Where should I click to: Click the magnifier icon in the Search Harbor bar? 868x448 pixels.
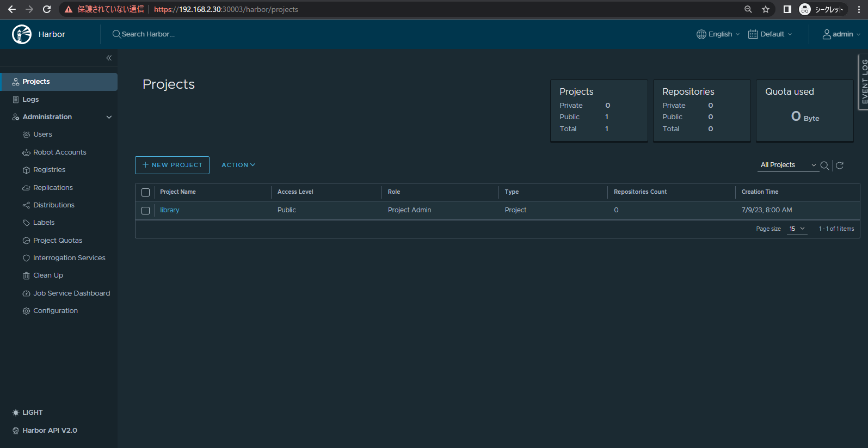pyautogui.click(x=116, y=34)
